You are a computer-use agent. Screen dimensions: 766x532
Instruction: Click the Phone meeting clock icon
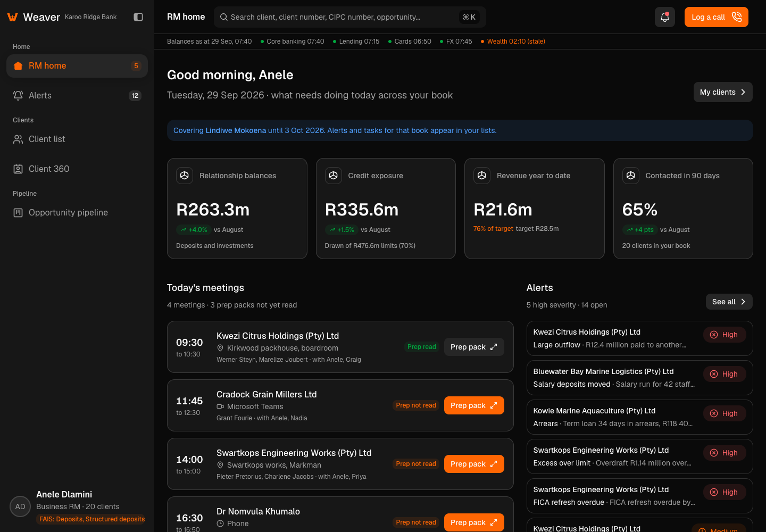[x=220, y=523]
